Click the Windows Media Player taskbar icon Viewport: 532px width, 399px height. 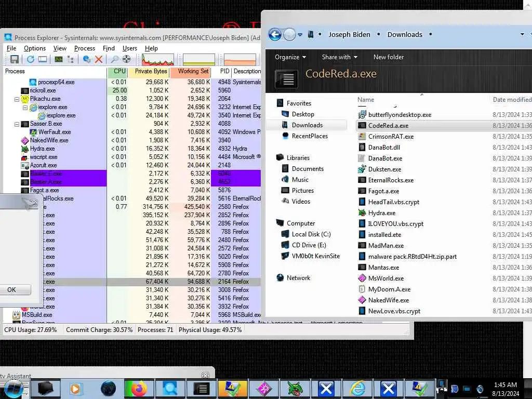coord(76,389)
